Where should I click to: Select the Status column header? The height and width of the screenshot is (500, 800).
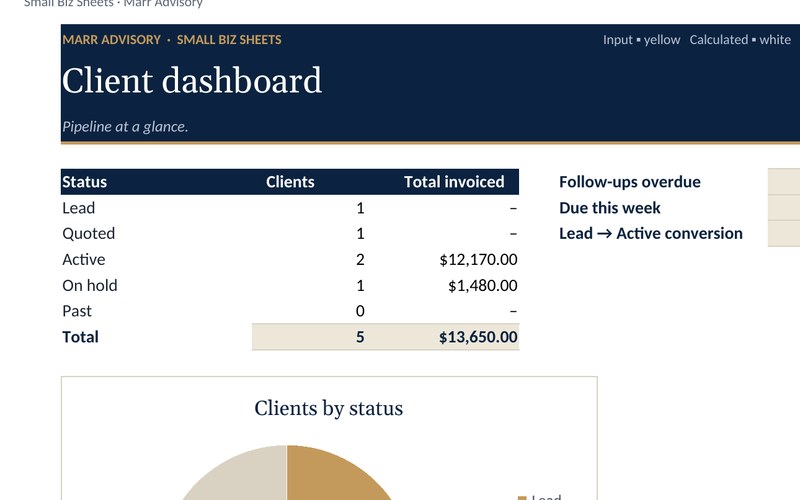click(x=84, y=182)
